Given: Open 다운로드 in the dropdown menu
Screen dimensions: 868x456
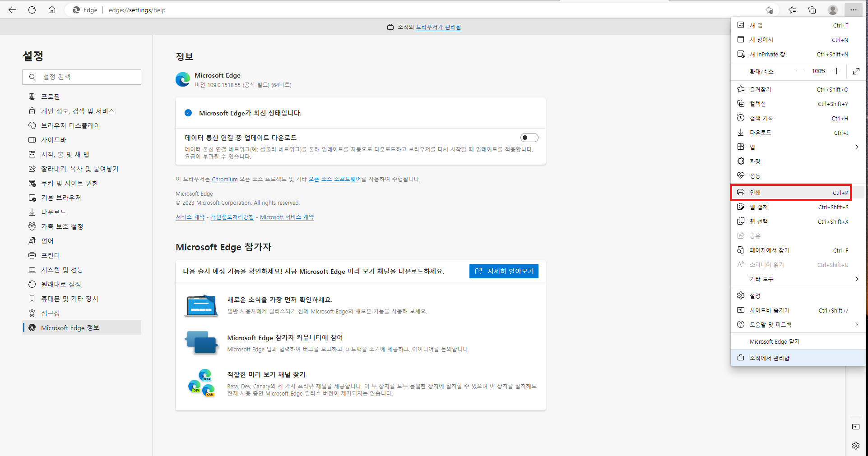Looking at the screenshot, I should tap(798, 133).
